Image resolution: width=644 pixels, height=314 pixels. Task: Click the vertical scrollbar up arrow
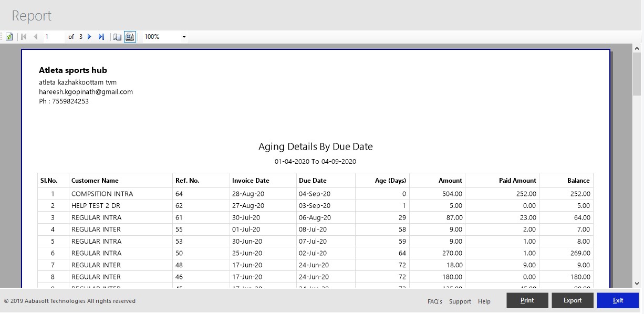(637, 48)
